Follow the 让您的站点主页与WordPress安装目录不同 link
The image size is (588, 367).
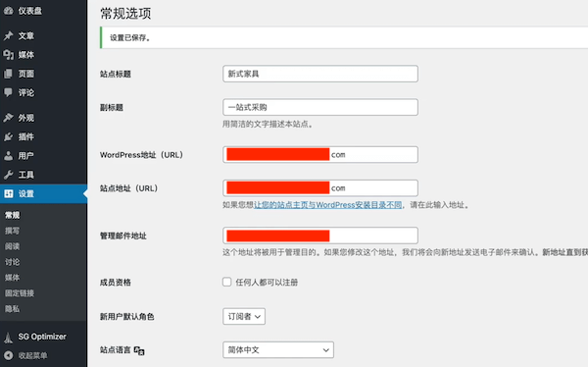(x=327, y=205)
